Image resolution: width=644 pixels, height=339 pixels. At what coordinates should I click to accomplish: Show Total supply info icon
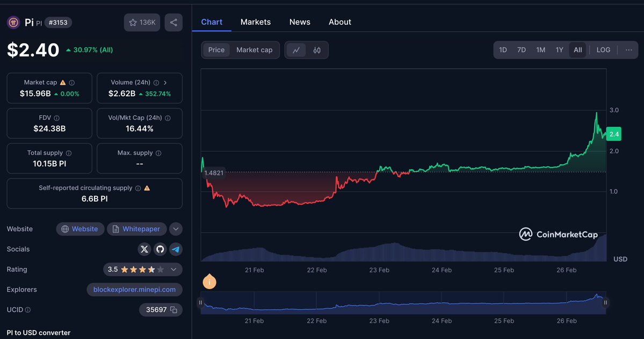(x=69, y=153)
